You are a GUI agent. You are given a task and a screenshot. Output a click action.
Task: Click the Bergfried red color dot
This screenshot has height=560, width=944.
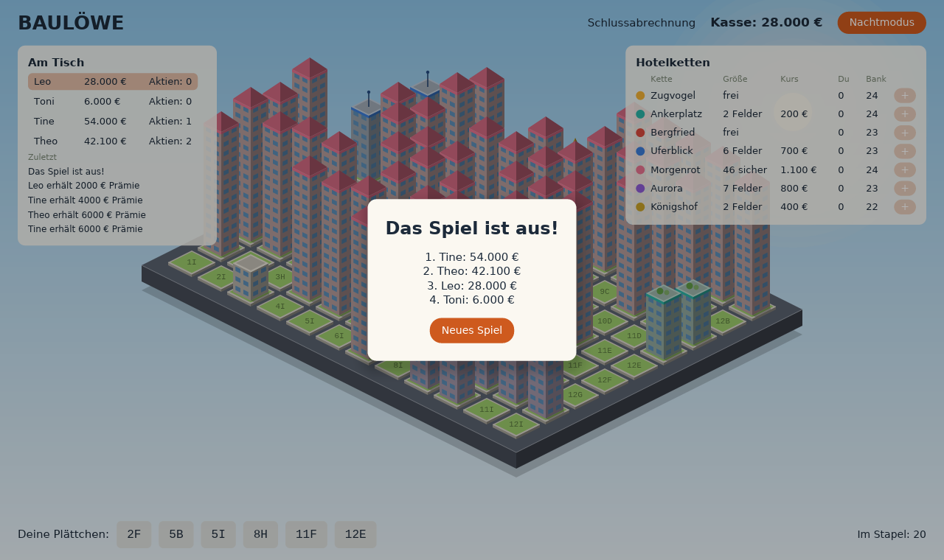tap(640, 133)
